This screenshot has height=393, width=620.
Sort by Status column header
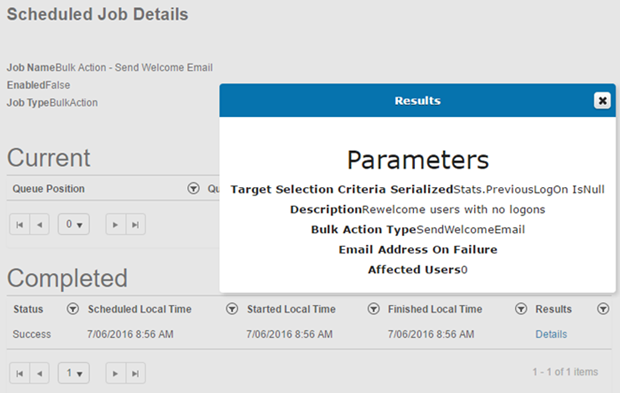[28, 309]
